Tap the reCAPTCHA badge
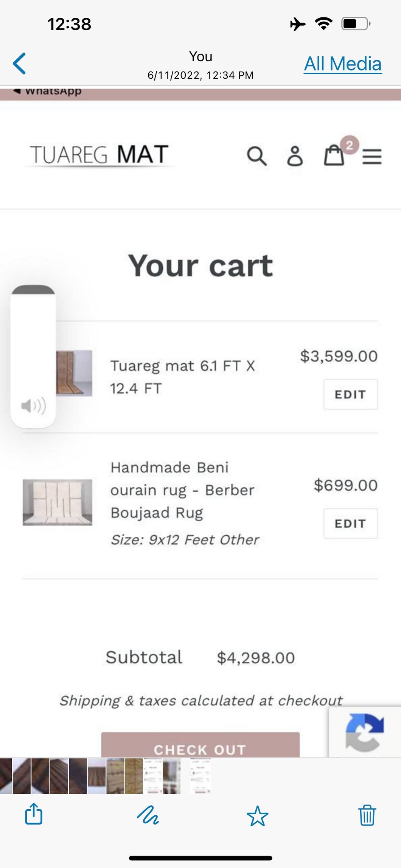Image resolution: width=401 pixels, height=868 pixels. point(364,731)
